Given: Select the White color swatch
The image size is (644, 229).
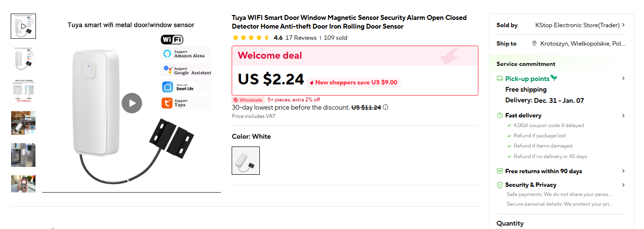Looking at the screenshot, I should [x=246, y=161].
